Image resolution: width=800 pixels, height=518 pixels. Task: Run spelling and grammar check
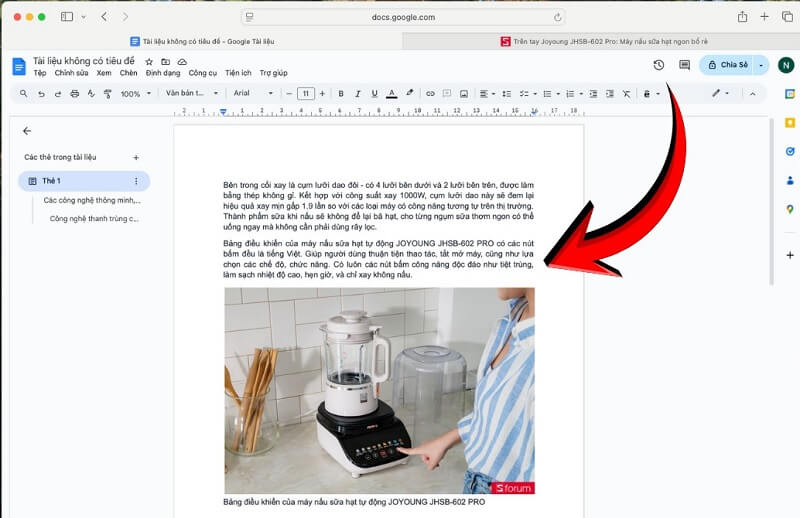pyautogui.click(x=91, y=94)
